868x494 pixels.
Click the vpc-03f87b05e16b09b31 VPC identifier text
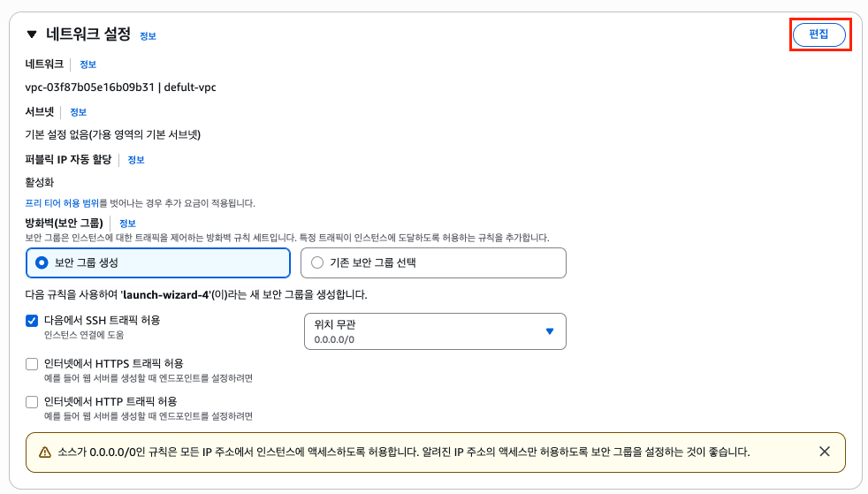90,87
